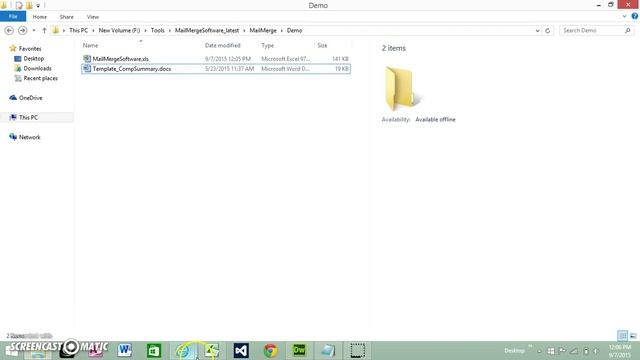
Task: Expand chevron after This PC breadcrumb
Action: click(x=93, y=31)
